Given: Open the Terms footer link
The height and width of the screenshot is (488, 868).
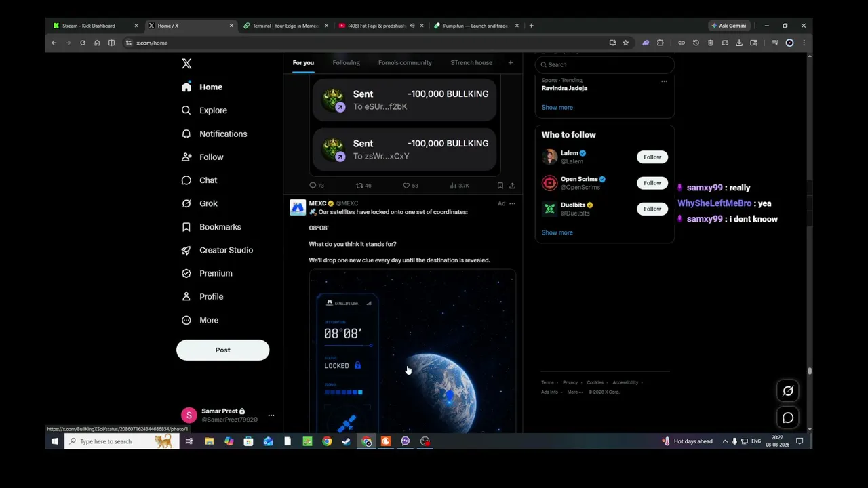Looking at the screenshot, I should point(547,383).
